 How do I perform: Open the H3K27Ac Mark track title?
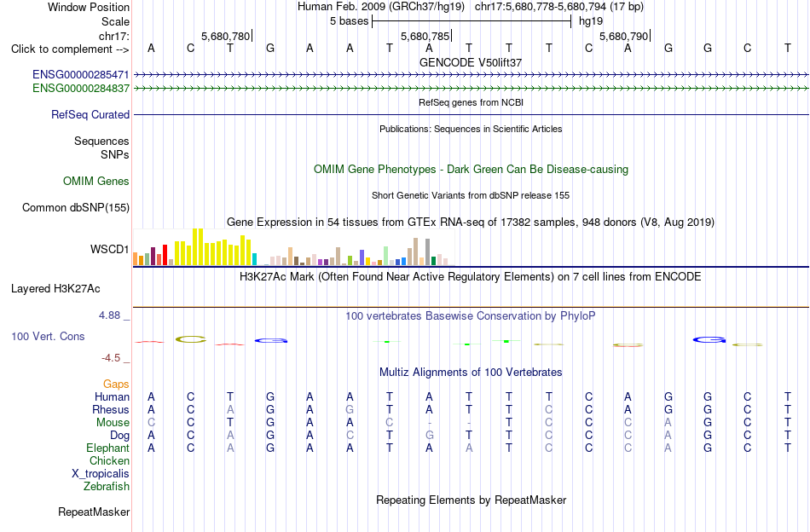click(471, 277)
